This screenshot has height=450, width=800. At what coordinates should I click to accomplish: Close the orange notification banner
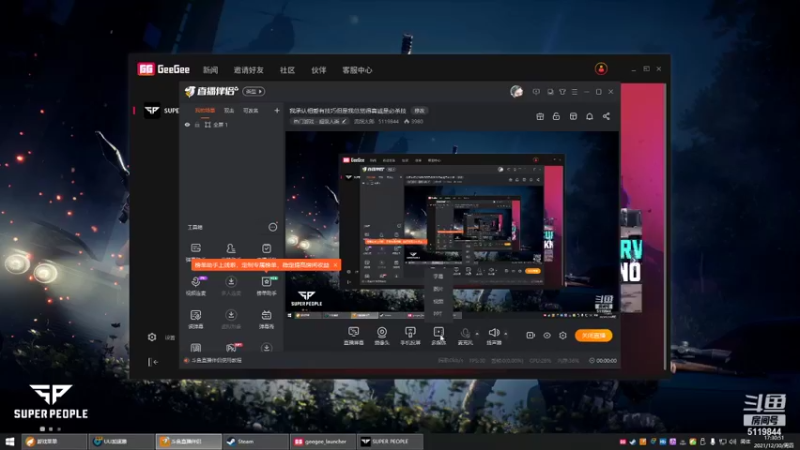[335, 265]
